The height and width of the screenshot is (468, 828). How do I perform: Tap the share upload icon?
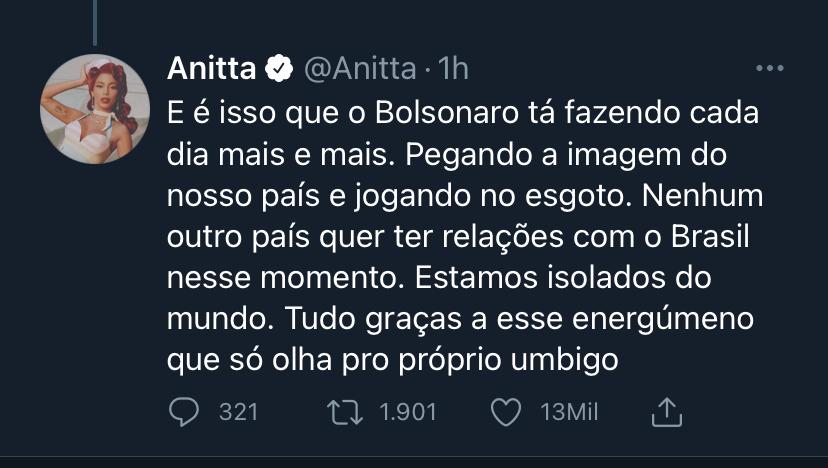click(666, 412)
